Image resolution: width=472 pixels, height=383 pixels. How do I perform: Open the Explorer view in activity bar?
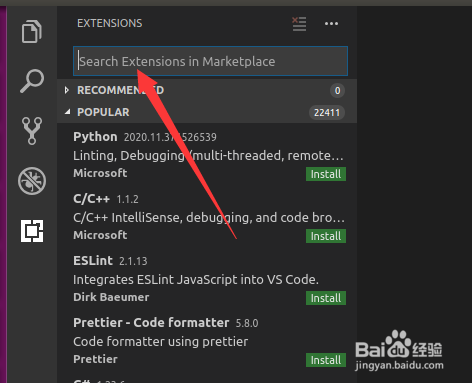coord(32,31)
